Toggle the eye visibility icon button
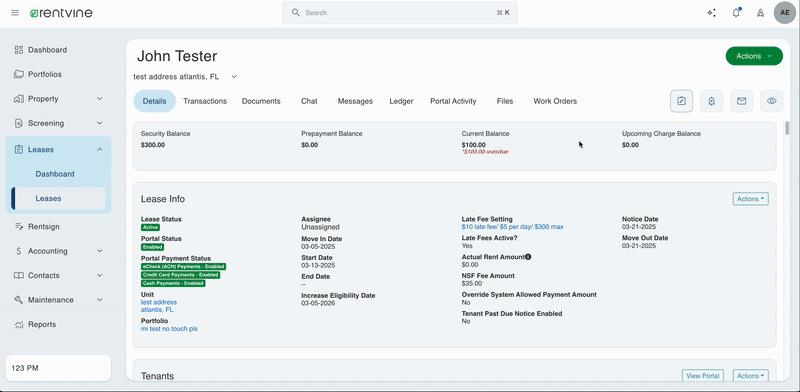This screenshot has height=392, width=800. tap(771, 101)
